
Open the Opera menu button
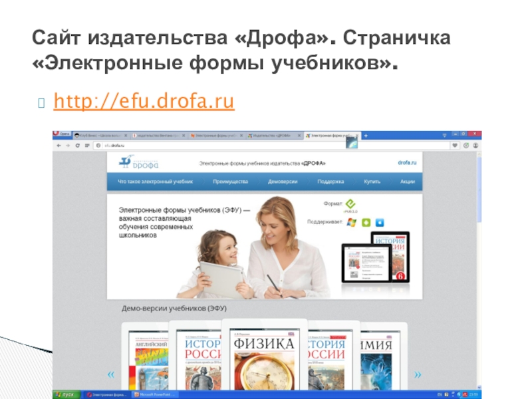(x=62, y=134)
